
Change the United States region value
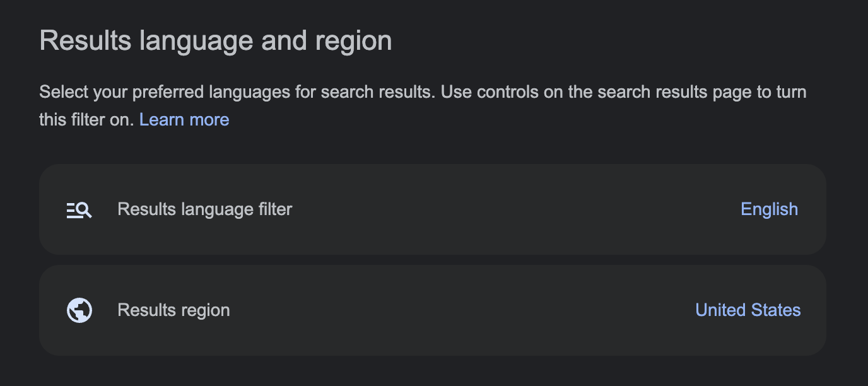click(x=748, y=310)
